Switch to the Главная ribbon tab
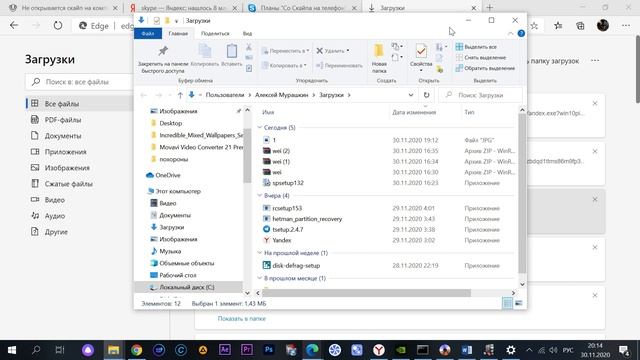The width and height of the screenshot is (640, 360). 178,33
